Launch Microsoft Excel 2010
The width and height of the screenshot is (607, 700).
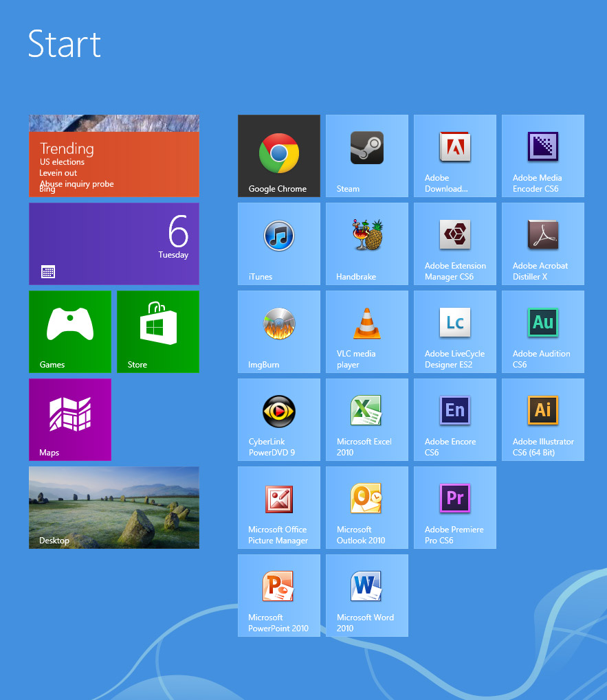click(x=366, y=420)
